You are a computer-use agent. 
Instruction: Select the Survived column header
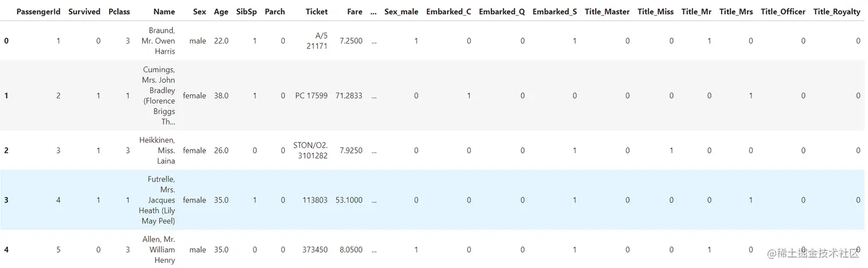click(84, 12)
